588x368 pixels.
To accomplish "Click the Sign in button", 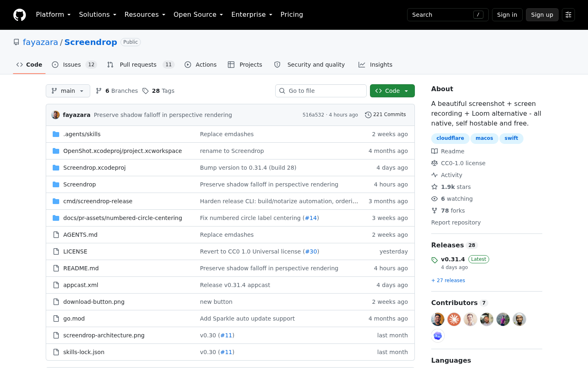I will [507, 15].
